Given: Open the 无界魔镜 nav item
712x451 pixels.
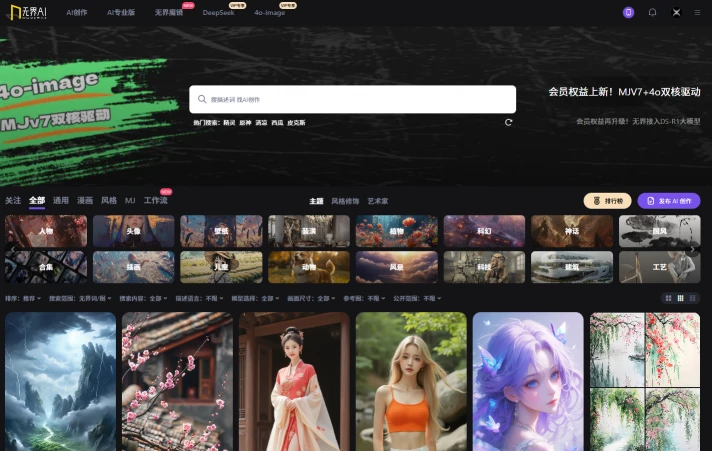Looking at the screenshot, I should click(x=169, y=12).
